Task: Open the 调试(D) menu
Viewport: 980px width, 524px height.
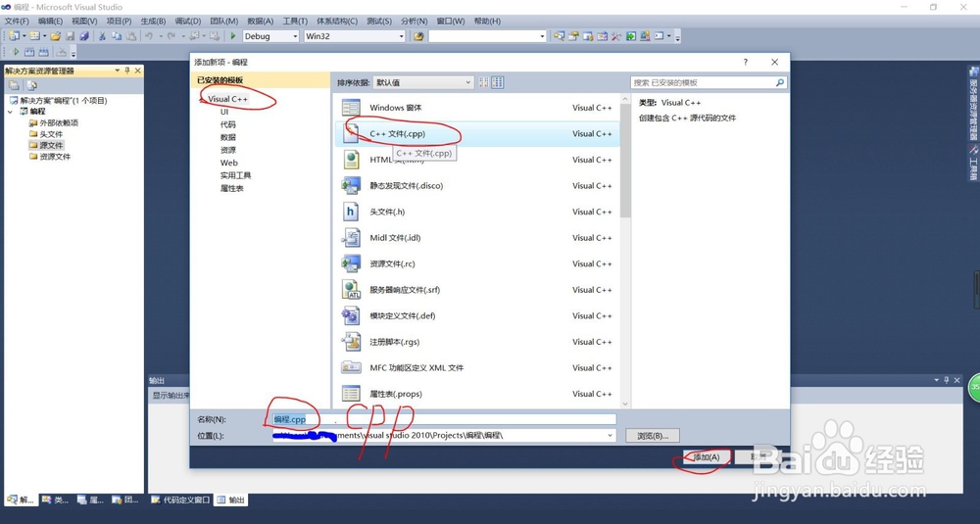Action: 187,21
